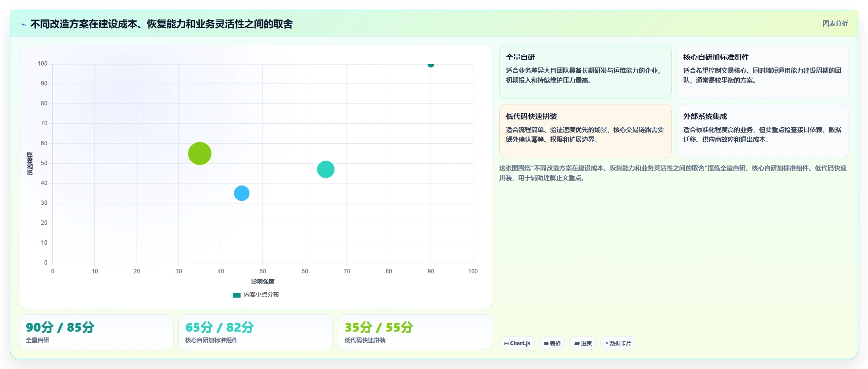Click the 数据卡片 tag
868x369 pixels.
(x=618, y=343)
